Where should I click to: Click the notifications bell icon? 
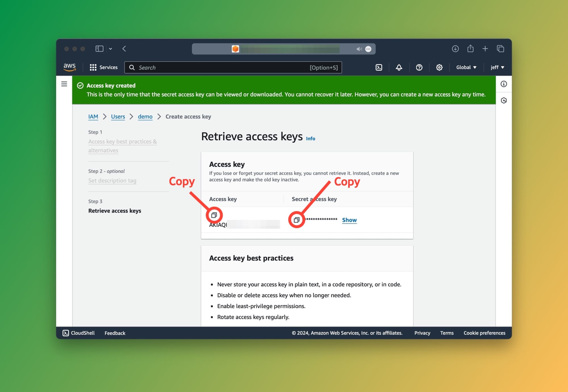coord(398,67)
